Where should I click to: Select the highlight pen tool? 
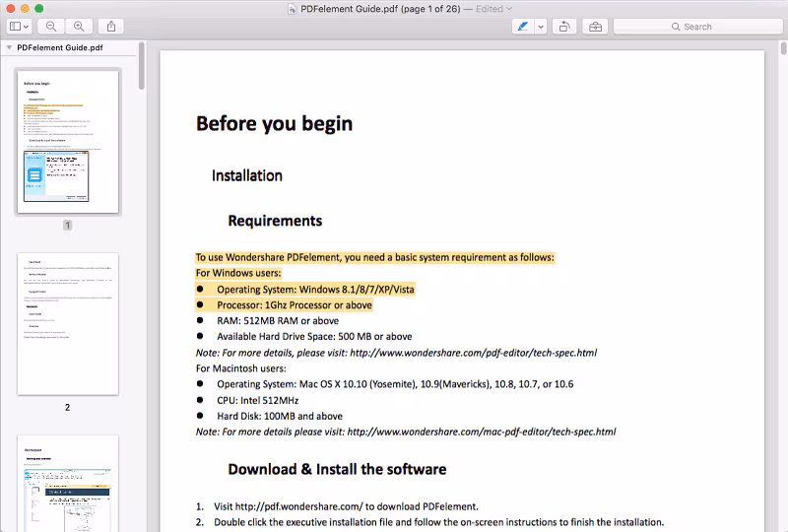tap(523, 27)
